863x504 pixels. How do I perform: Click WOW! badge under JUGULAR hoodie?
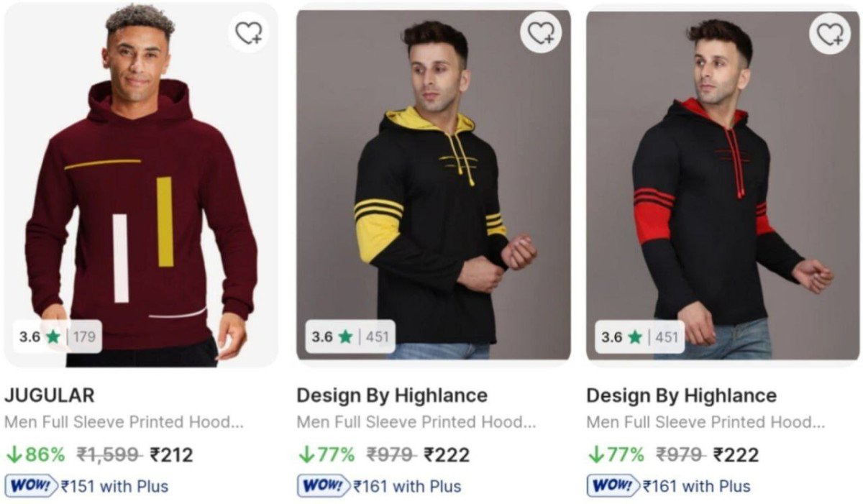31,486
